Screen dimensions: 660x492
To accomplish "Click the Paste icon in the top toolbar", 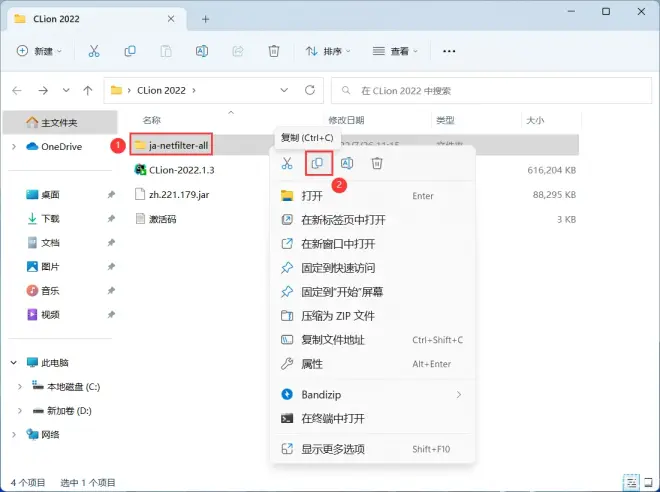I will tap(166, 51).
